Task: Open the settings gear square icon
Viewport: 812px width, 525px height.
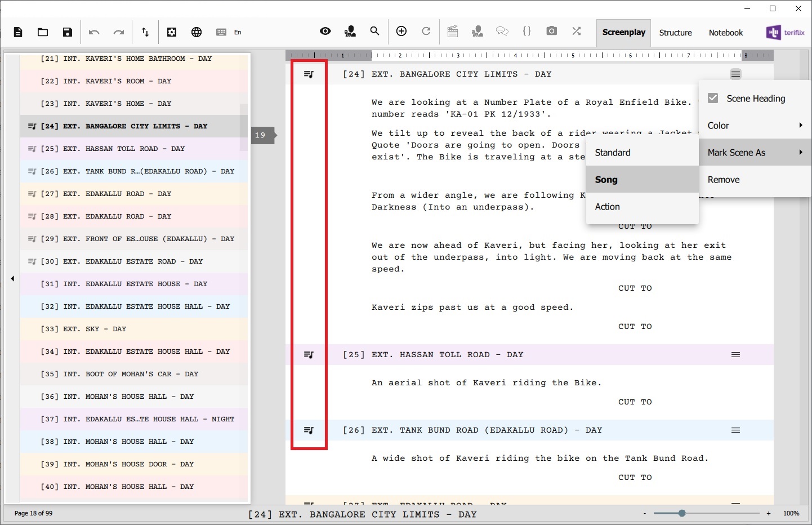Action: coord(172,32)
